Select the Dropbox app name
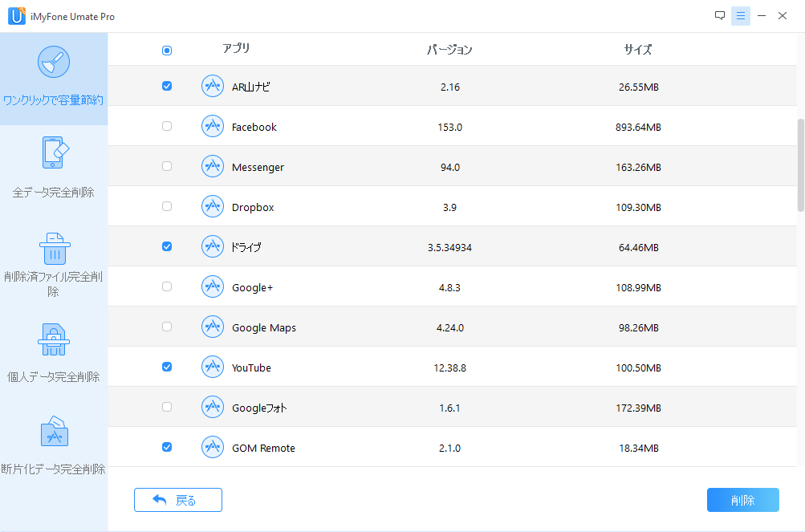Viewport: 805px width, 532px height. point(253,208)
